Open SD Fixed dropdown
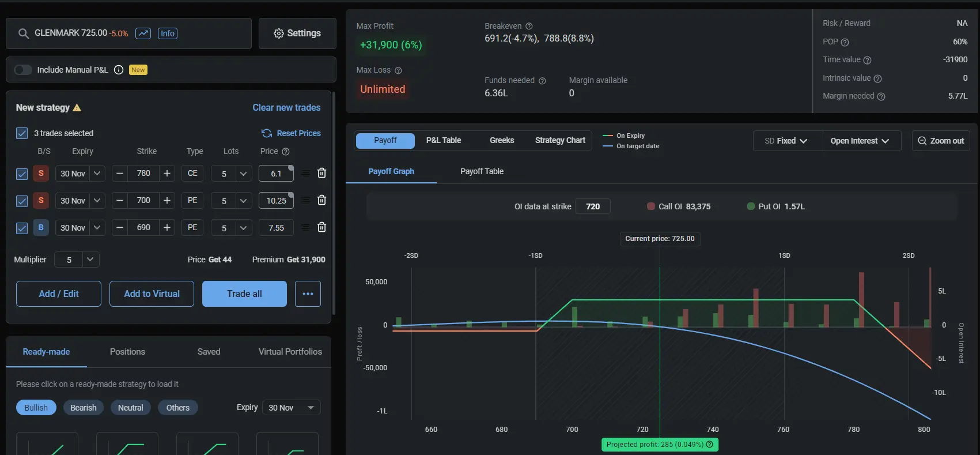The width and height of the screenshot is (980, 455). pos(788,141)
